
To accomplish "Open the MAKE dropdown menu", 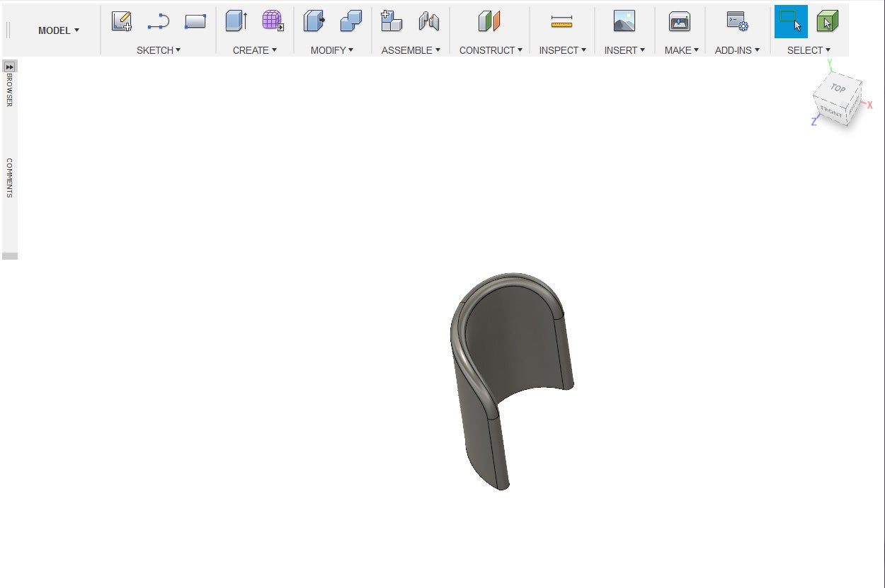I will pyautogui.click(x=682, y=50).
